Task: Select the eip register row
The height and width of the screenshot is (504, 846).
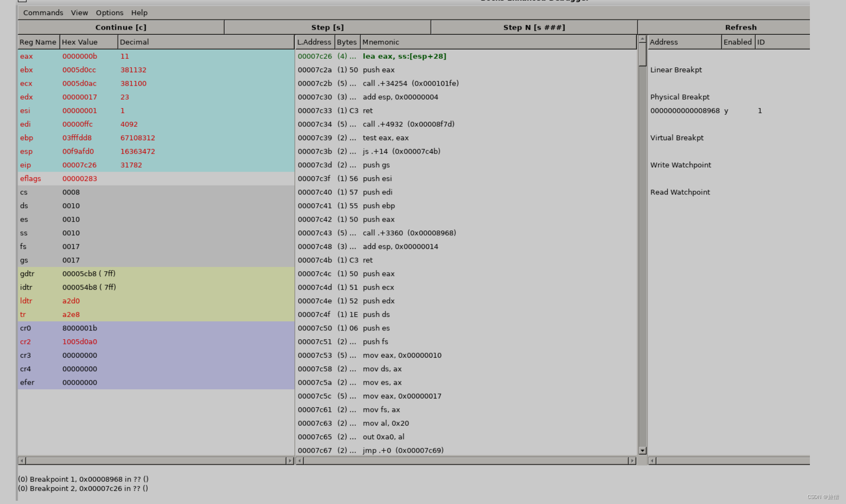Action: [156, 165]
